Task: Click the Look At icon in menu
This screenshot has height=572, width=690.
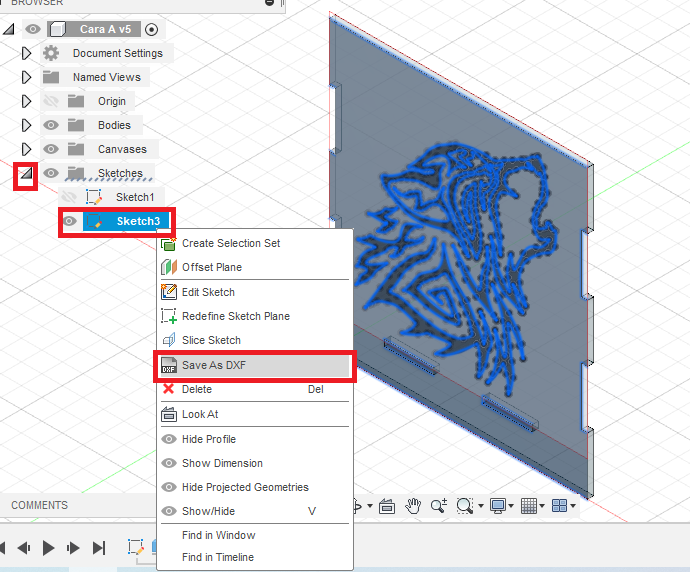Action: tap(169, 414)
